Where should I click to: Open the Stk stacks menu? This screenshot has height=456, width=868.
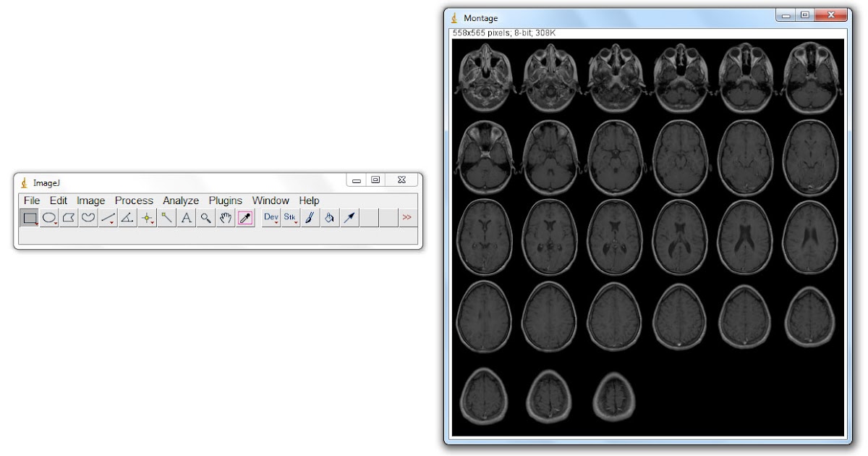click(290, 217)
